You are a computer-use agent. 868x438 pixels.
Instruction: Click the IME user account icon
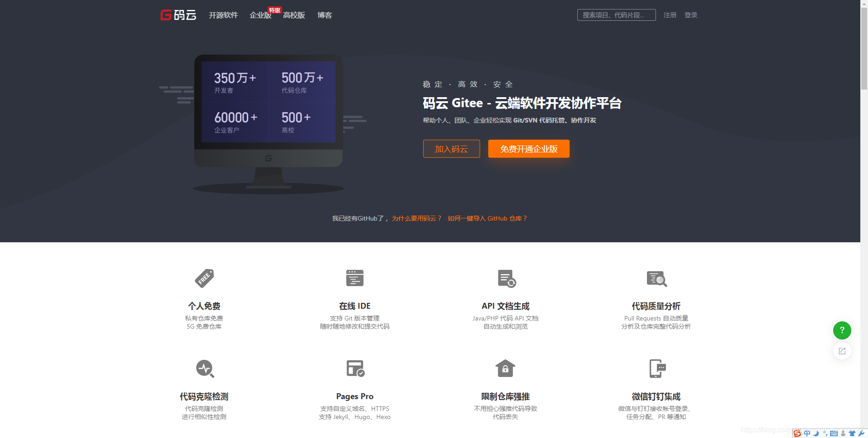843,433
